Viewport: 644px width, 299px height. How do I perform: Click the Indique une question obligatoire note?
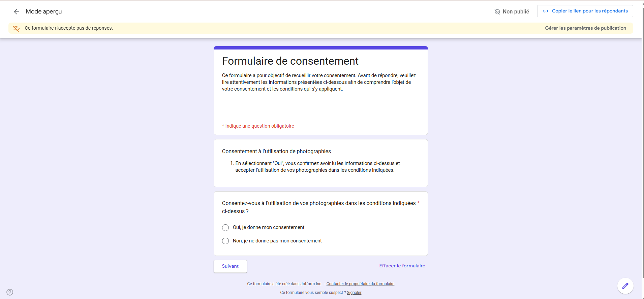(x=258, y=126)
